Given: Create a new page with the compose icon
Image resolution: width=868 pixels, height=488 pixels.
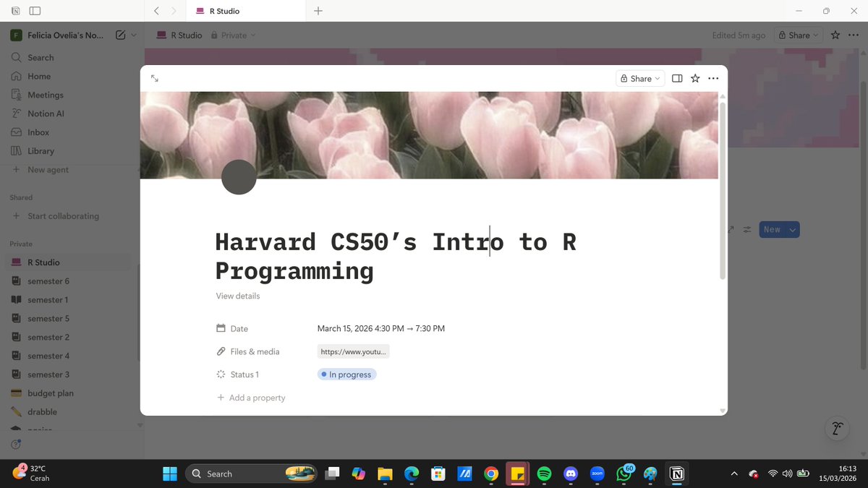Looking at the screenshot, I should tap(120, 35).
